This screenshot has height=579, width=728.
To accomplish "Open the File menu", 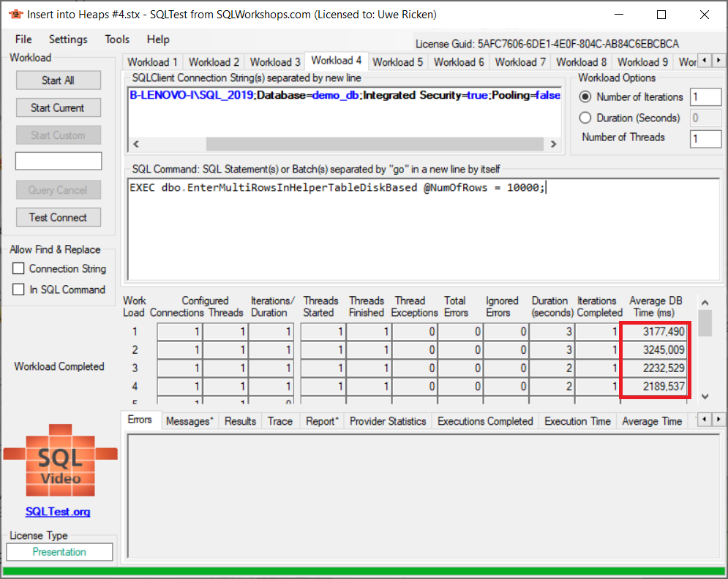I will 23,39.
